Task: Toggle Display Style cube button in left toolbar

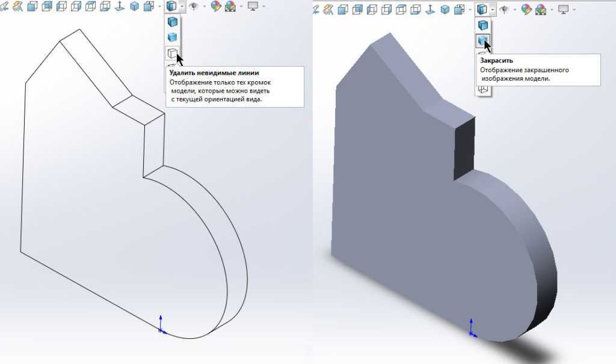Action: coord(172,7)
